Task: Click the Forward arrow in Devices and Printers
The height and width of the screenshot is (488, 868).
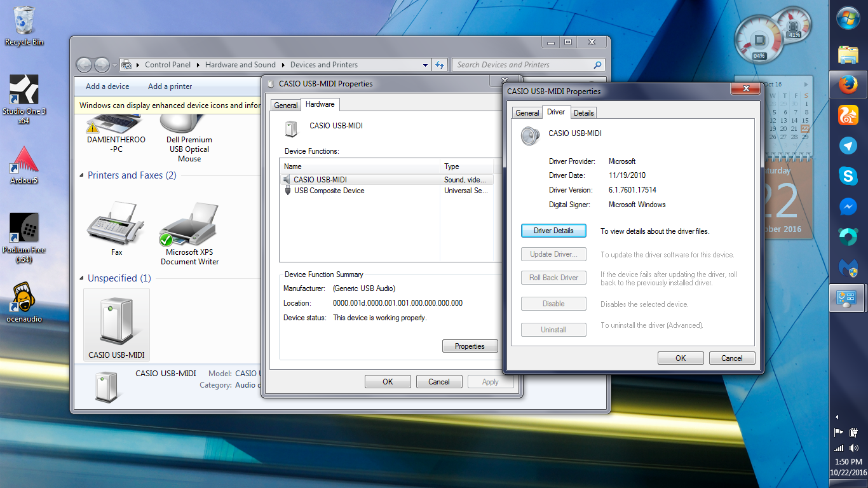Action: tap(102, 65)
